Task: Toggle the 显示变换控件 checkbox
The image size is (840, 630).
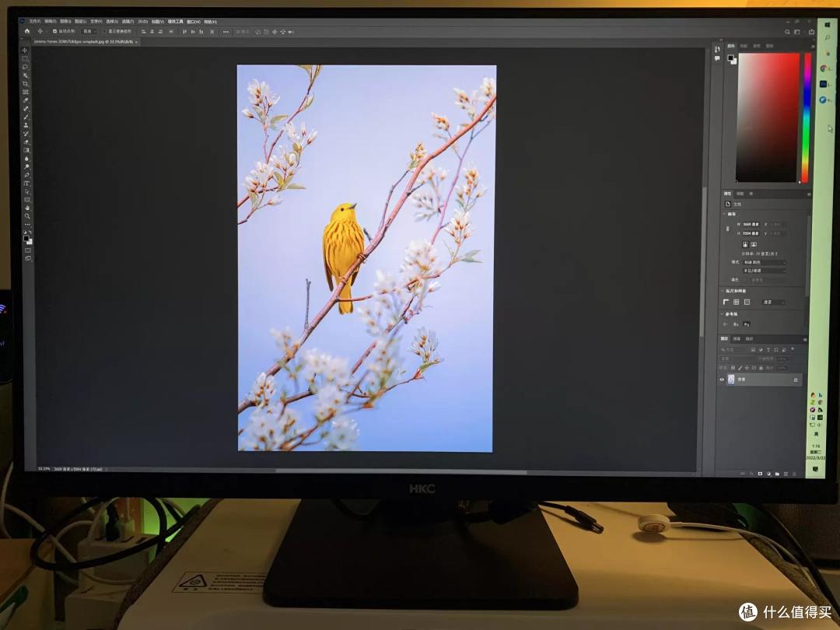Action: tap(104, 31)
